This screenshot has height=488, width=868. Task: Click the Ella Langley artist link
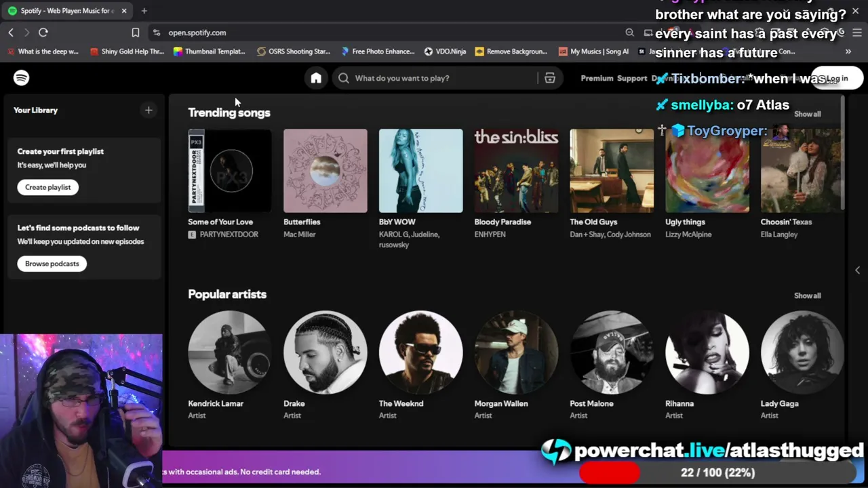tap(779, 235)
